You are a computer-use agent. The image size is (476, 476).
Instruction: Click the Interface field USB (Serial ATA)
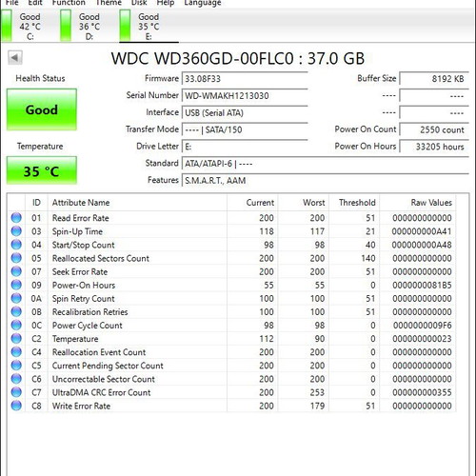click(245, 112)
